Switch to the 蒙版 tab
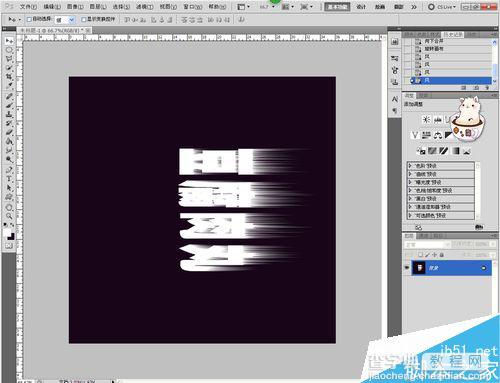 click(x=423, y=96)
